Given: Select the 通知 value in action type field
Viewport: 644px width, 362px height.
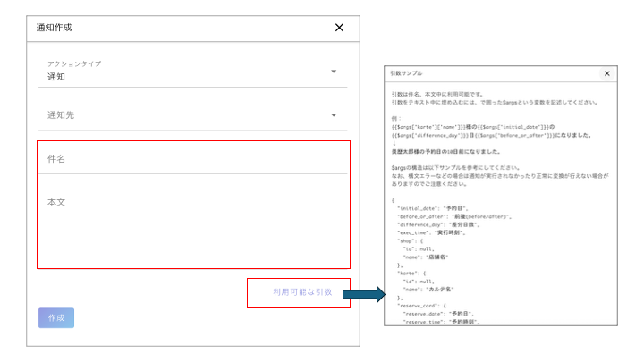Looking at the screenshot, I should [x=57, y=77].
